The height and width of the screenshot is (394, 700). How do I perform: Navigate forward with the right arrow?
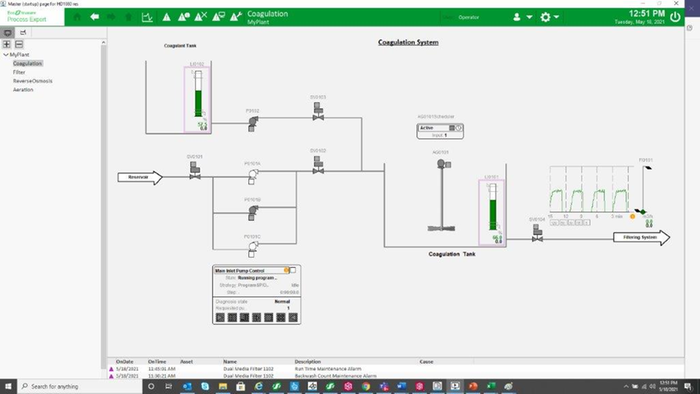pyautogui.click(x=111, y=17)
